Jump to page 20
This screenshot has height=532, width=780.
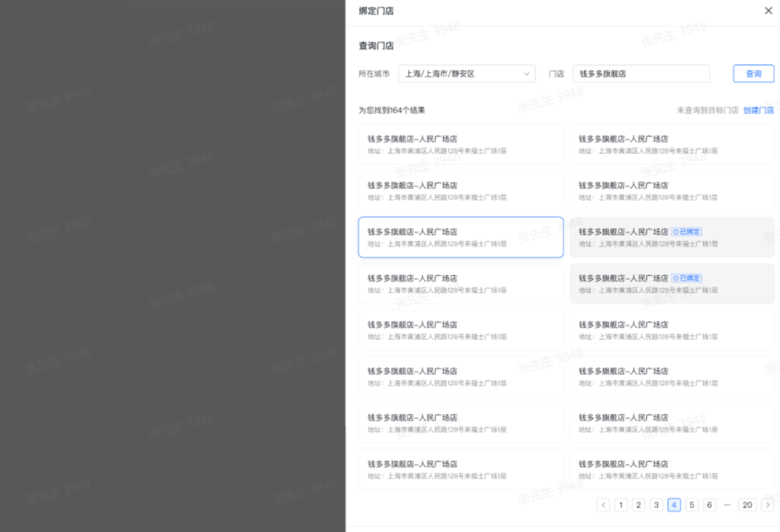747,505
